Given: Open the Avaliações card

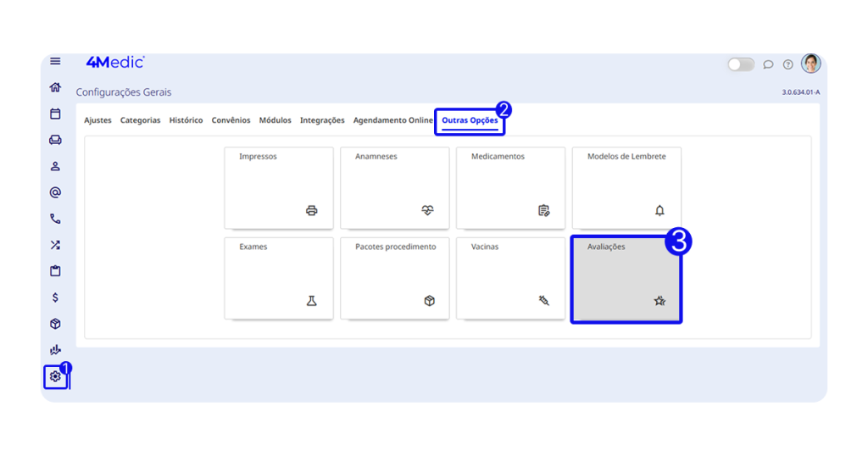Looking at the screenshot, I should click(x=626, y=279).
